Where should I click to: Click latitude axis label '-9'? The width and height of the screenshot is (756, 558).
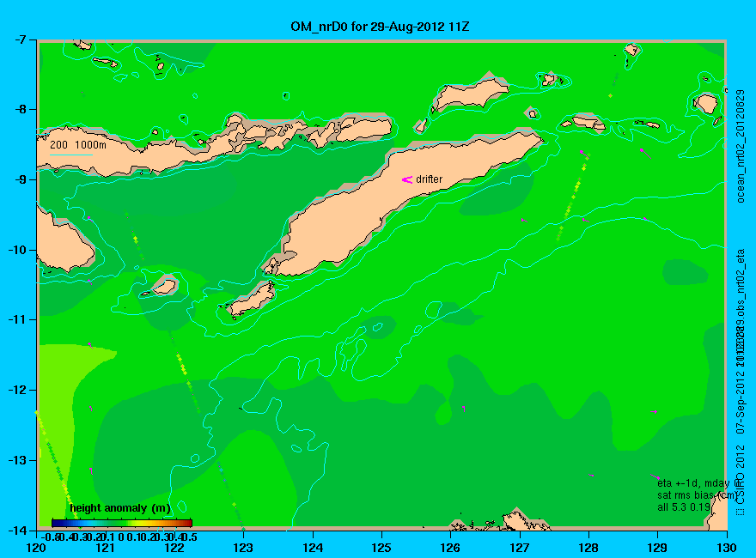click(x=19, y=179)
